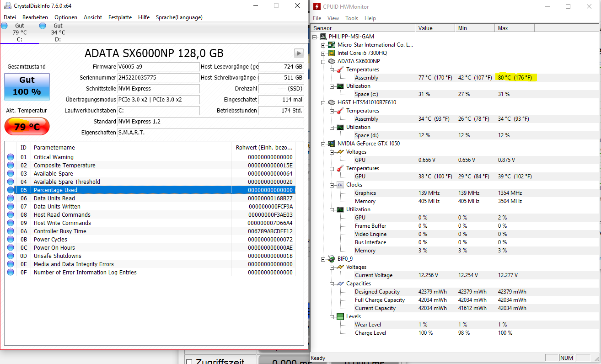
Task: Open the Optionen menu
Action: [66, 17]
